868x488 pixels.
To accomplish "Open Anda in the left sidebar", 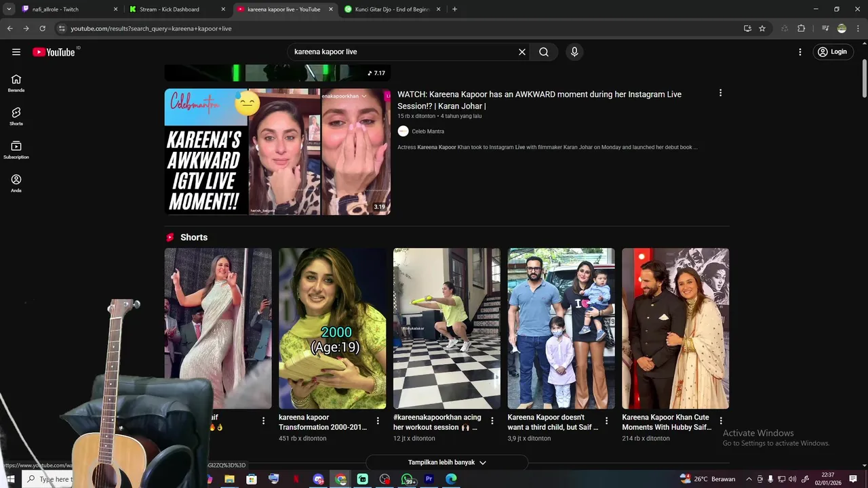I will [16, 183].
